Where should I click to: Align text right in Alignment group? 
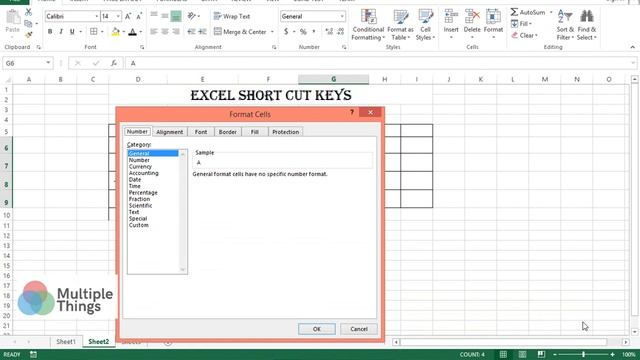tap(176, 31)
